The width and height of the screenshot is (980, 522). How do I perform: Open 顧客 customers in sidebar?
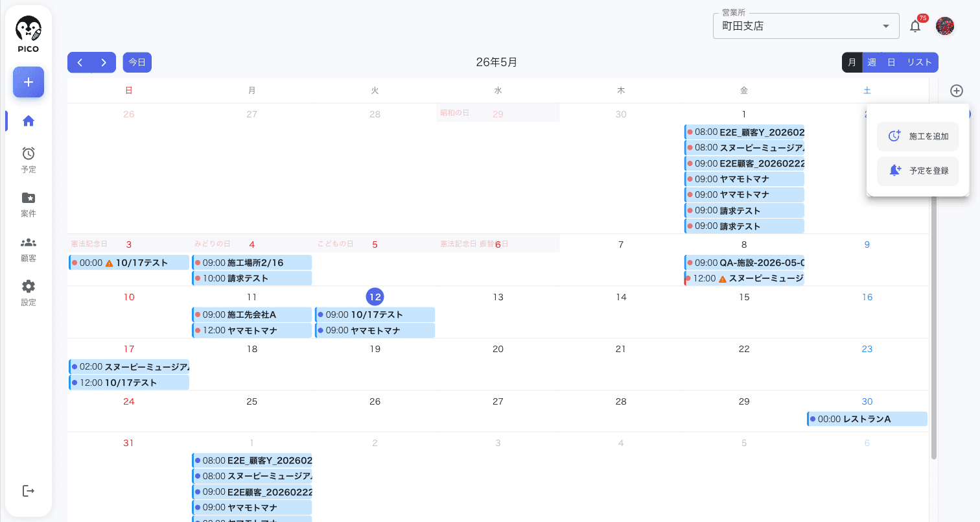[x=29, y=249]
